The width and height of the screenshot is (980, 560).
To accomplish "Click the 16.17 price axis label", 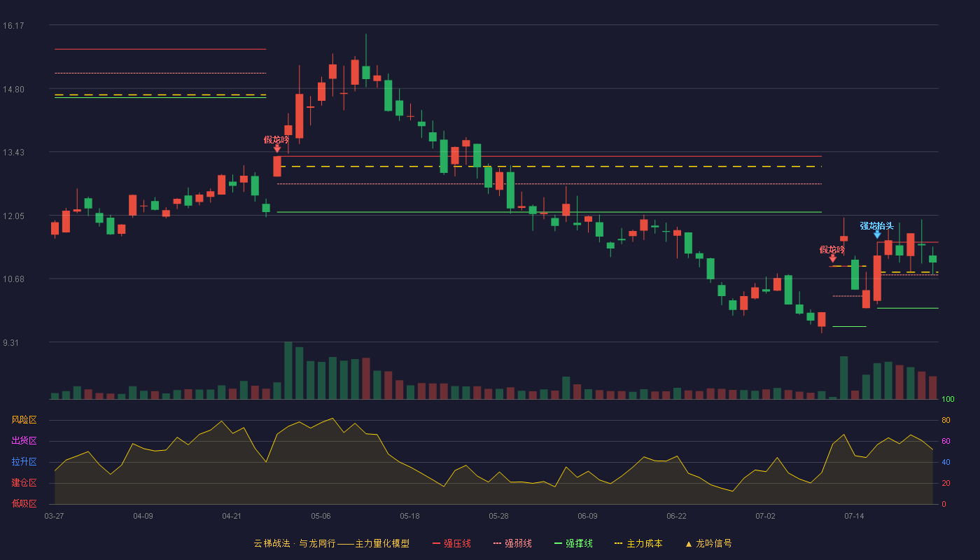I will (14, 26).
